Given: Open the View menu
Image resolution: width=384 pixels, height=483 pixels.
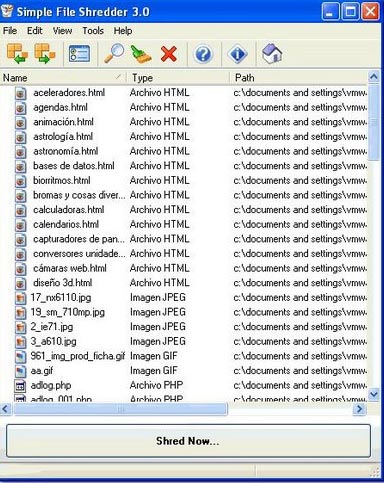Looking at the screenshot, I should click(x=62, y=31).
